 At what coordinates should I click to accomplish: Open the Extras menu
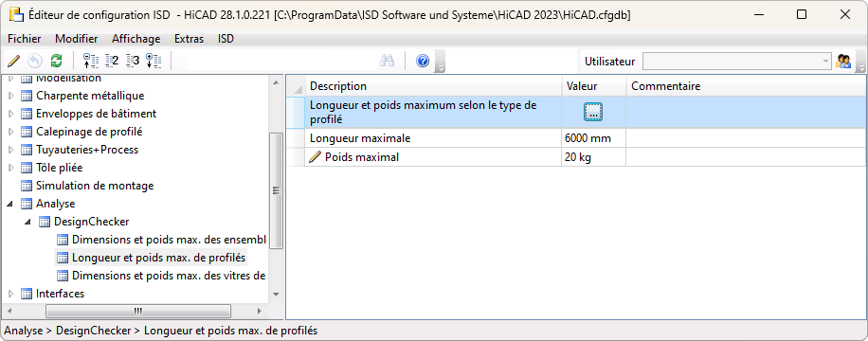pos(189,39)
